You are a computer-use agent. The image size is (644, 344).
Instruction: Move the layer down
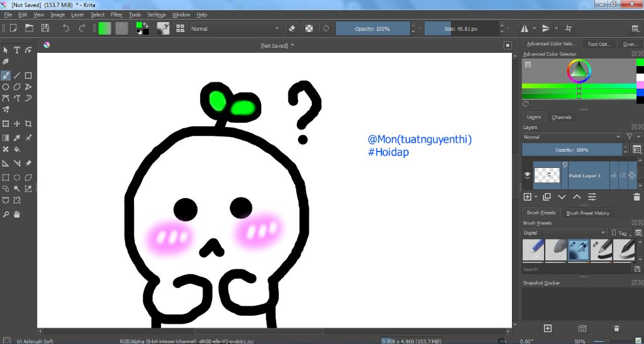pyautogui.click(x=562, y=197)
